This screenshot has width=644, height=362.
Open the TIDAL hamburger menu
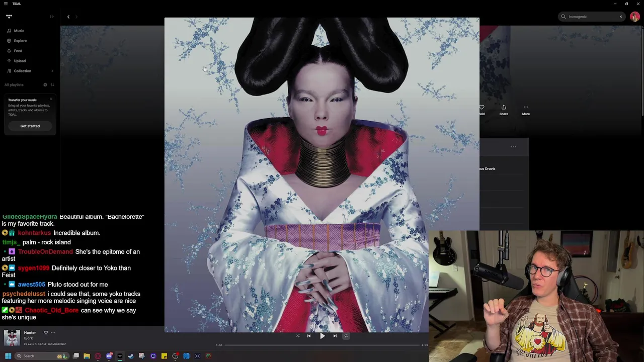[x=6, y=4]
